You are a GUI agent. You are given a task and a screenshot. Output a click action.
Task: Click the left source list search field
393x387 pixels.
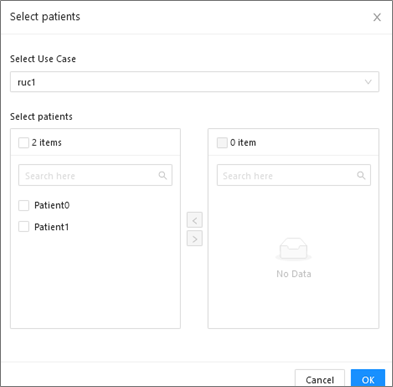pos(95,175)
